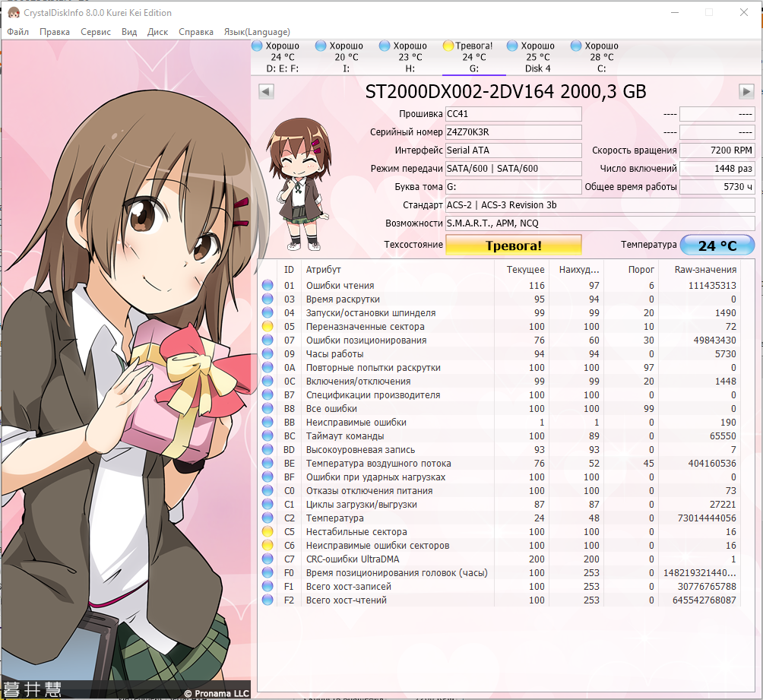Open the Вид menu
Viewport: 763px width, 700px height.
129,32
